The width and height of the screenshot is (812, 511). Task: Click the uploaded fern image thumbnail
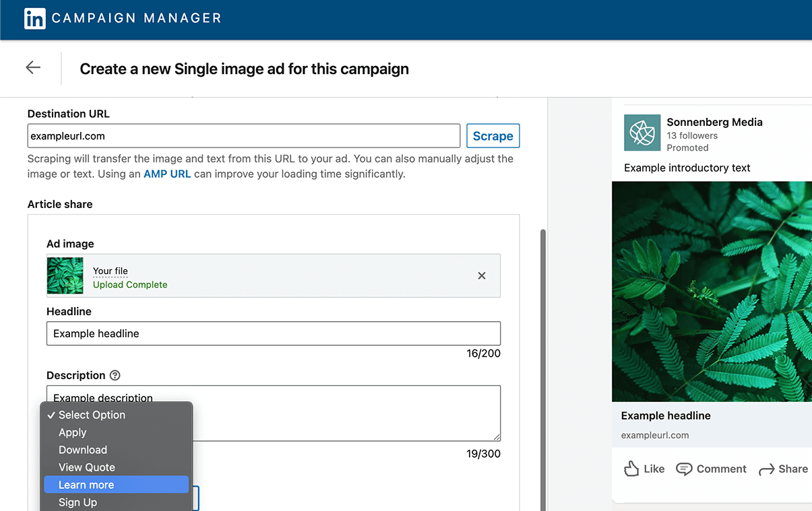(65, 275)
